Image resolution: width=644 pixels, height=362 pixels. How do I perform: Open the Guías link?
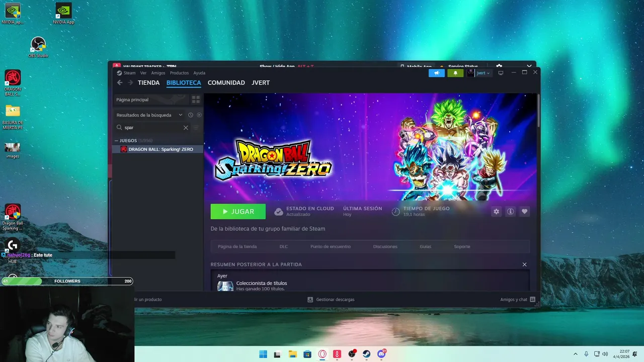tap(425, 246)
